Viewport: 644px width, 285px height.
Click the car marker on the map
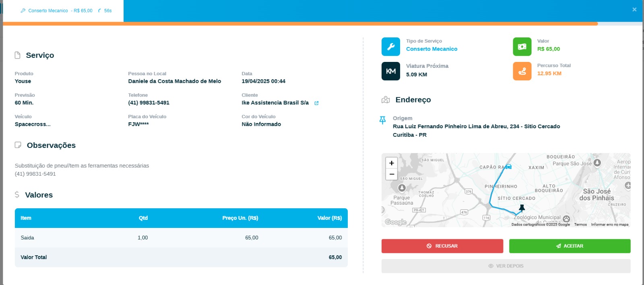508,166
